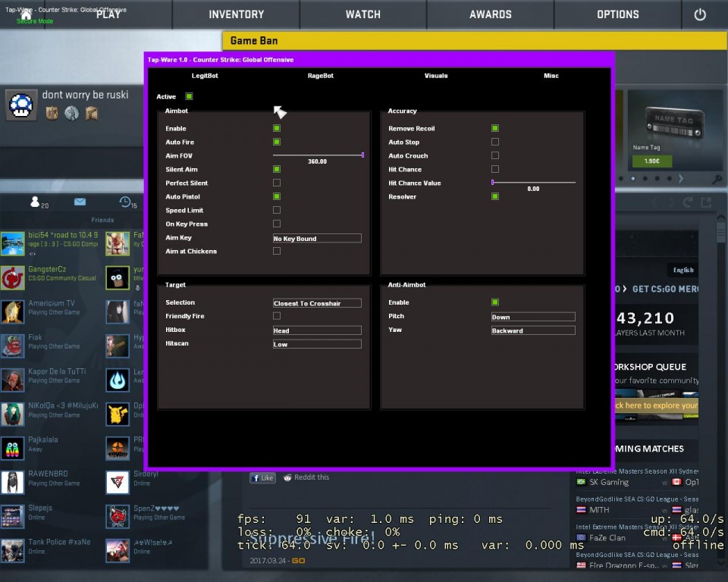
Task: Click the Aim FOV slider
Action: click(318, 155)
